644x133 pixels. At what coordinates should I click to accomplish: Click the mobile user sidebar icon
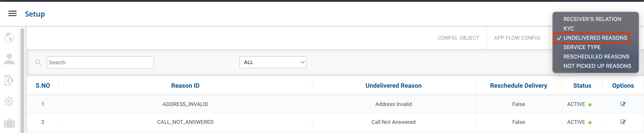click(x=9, y=80)
